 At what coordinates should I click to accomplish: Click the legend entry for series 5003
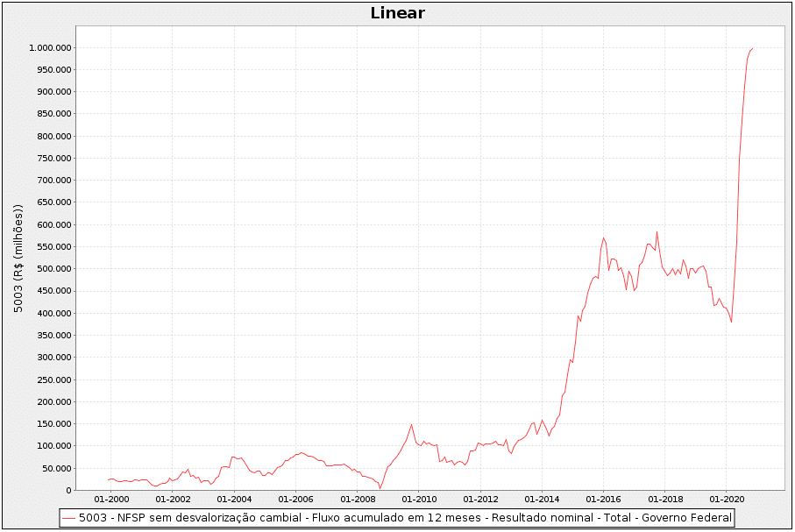tap(396, 518)
